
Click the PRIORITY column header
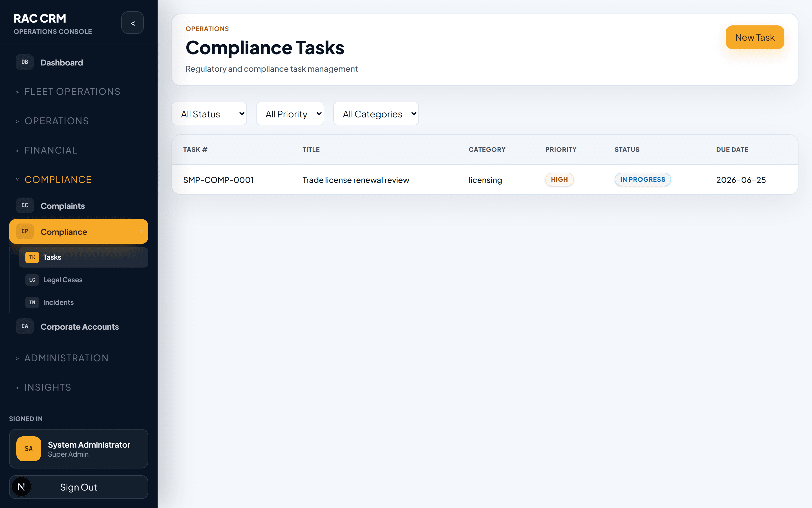(x=561, y=150)
